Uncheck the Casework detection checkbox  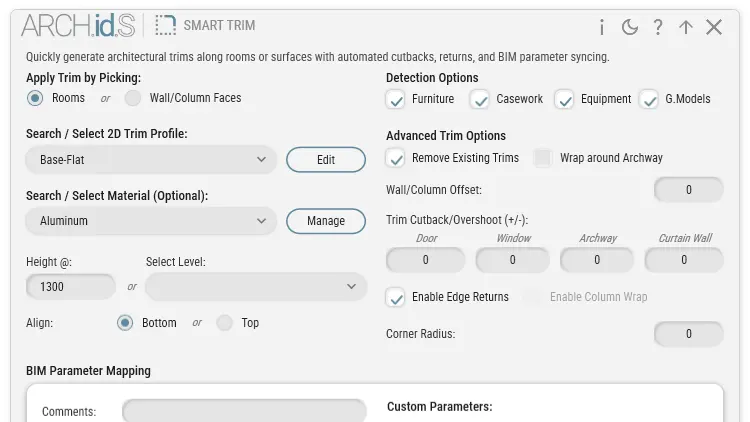(480, 100)
